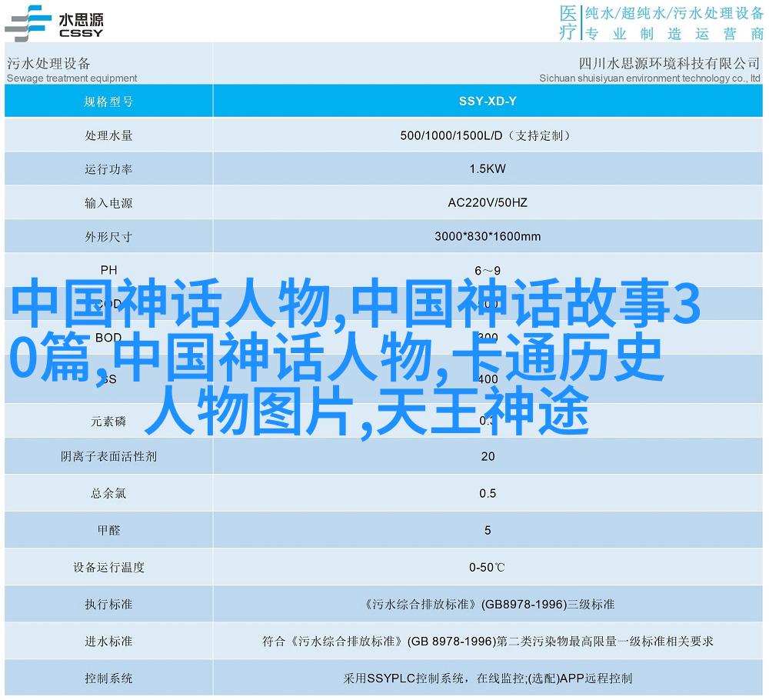
Task: Select the 进水标准 row label
Action: tap(108, 641)
